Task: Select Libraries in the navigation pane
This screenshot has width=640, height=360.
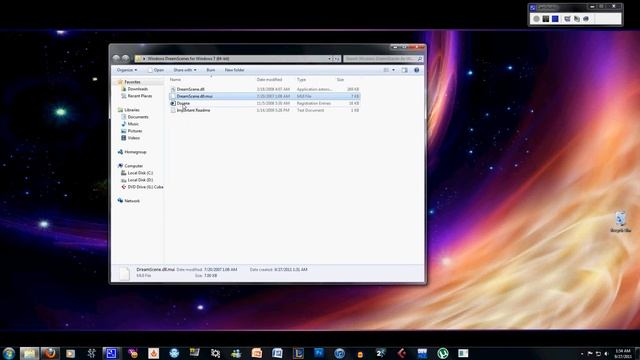Action: 131,110
